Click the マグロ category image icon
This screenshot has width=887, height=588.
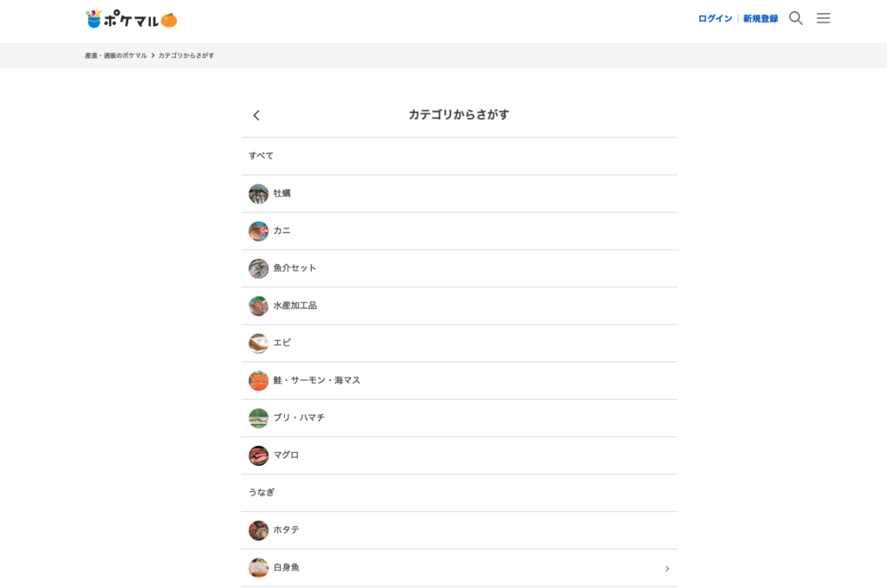258,456
